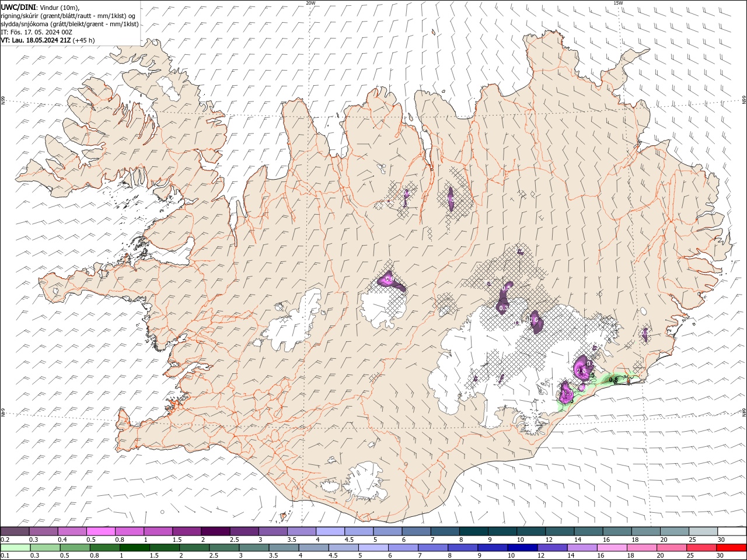Viewport: 747px width, 560px height.
Task: Select the lavender 4 snow scale swatch
Action: pyautogui.click(x=330, y=531)
